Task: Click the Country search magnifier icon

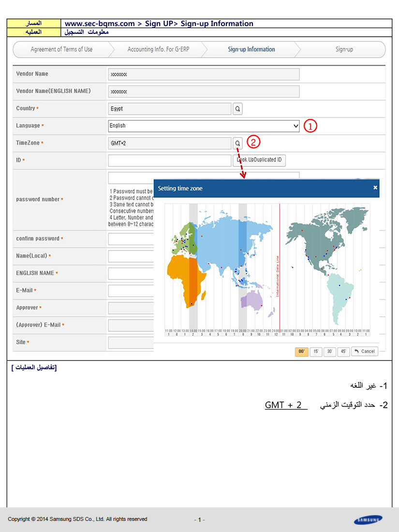Action: coord(237,109)
